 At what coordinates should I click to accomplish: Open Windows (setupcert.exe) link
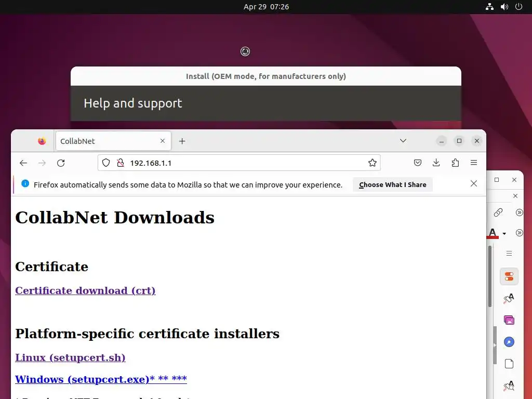pyautogui.click(x=101, y=379)
